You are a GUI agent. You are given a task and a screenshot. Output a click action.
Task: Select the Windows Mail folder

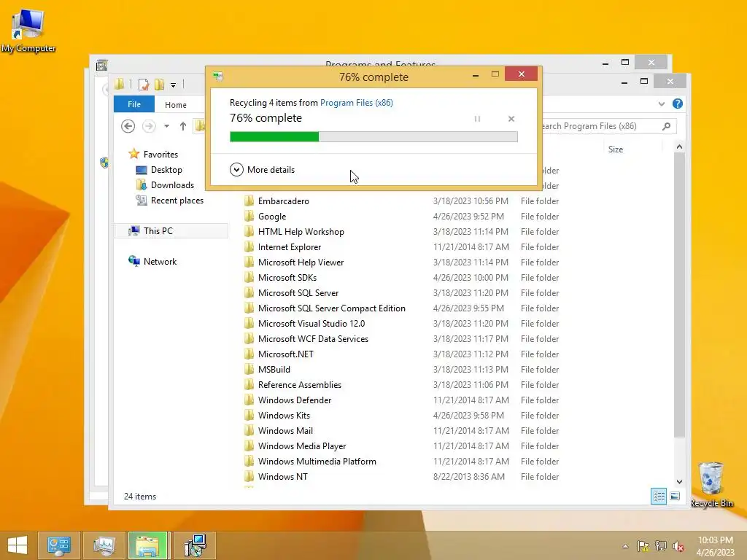285,430
